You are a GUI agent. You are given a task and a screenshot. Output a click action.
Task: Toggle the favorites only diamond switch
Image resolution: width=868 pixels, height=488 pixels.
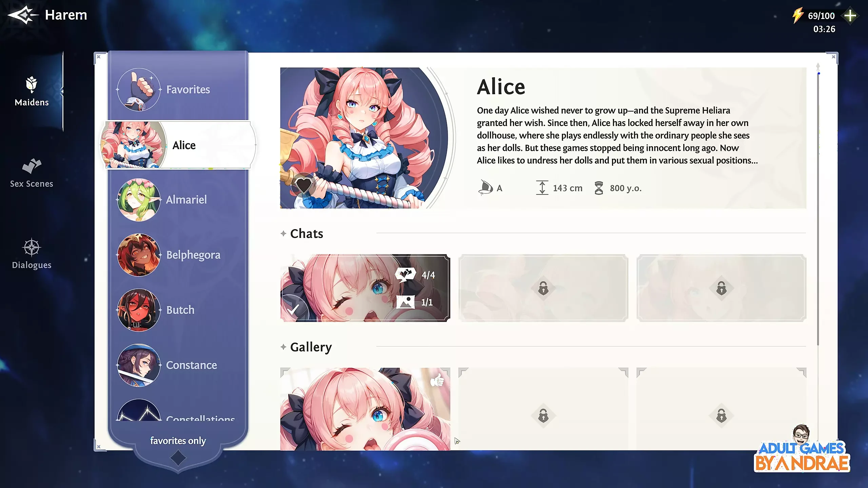click(178, 458)
